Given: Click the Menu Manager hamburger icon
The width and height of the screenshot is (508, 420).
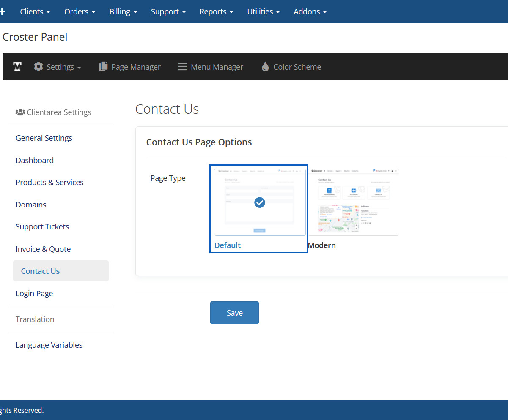Looking at the screenshot, I should click(182, 67).
